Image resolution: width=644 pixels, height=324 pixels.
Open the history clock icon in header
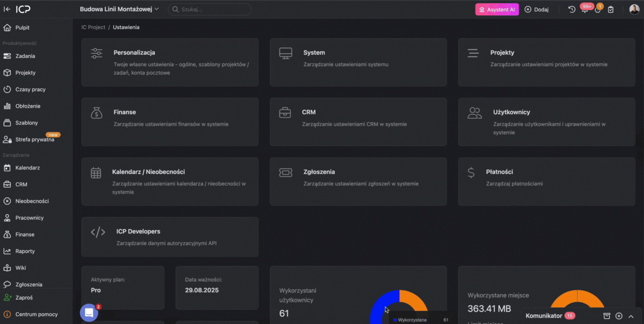[x=572, y=9]
